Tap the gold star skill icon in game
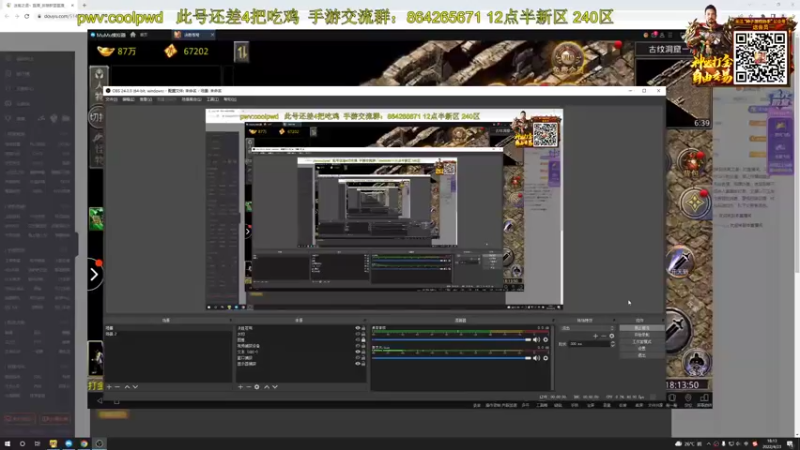This screenshot has width=800, height=450. point(694,203)
